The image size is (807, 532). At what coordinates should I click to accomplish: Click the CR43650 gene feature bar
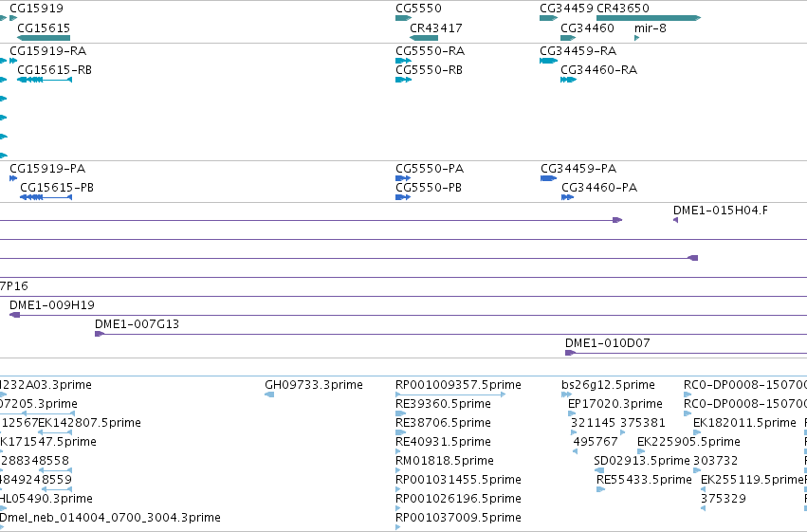[x=649, y=18]
